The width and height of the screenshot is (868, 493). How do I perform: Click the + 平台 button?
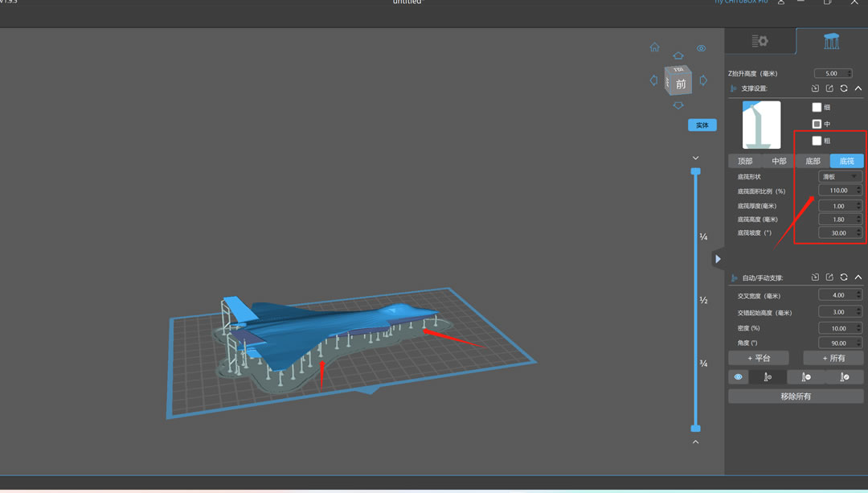[759, 358]
